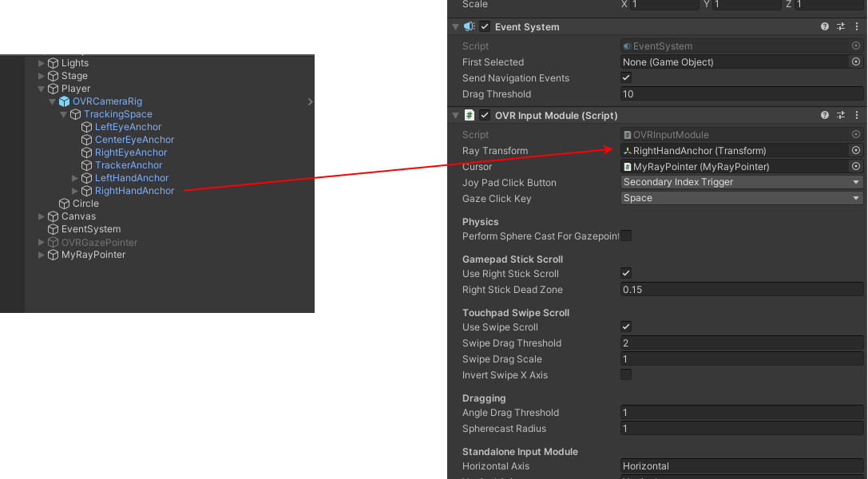Click the Drag Threshold value field
Viewport: 868px width, 479px height.
(742, 93)
